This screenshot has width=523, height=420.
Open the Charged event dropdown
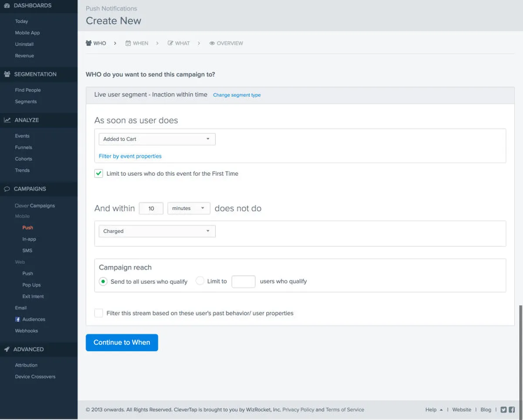157,231
